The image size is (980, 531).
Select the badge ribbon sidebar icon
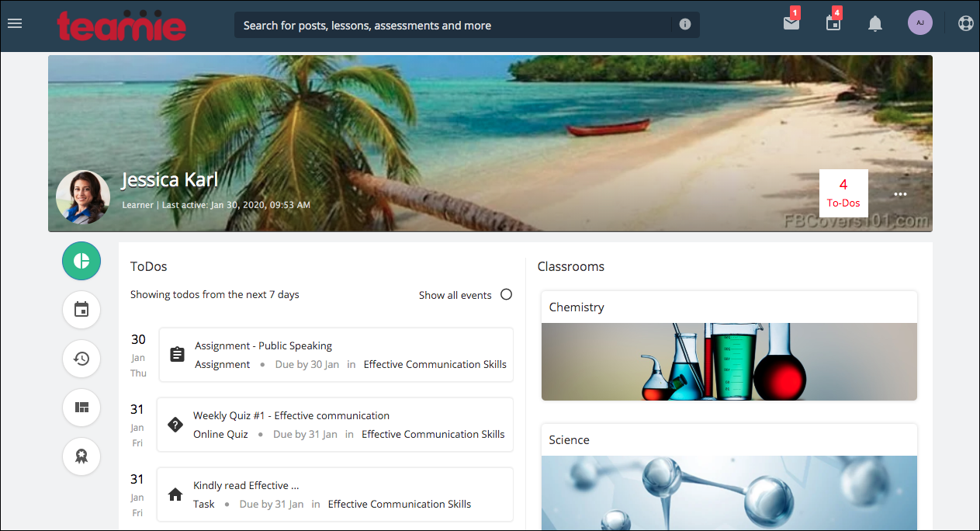click(81, 456)
